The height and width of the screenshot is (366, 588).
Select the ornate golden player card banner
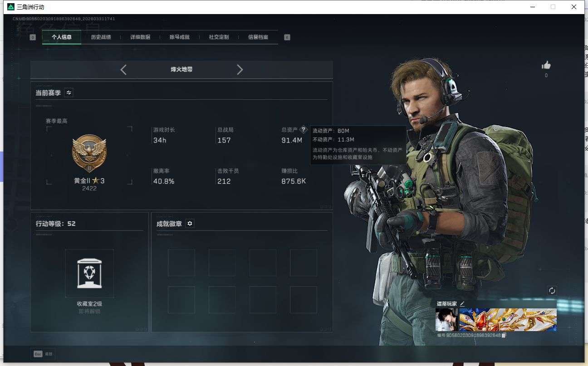click(x=508, y=320)
